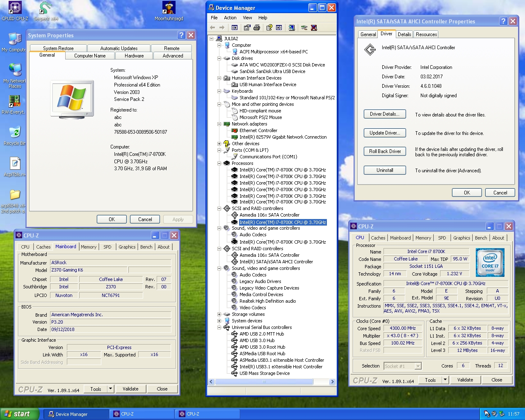525x420 pixels.
Task: Expand the Storage volumes category
Action: (219, 314)
